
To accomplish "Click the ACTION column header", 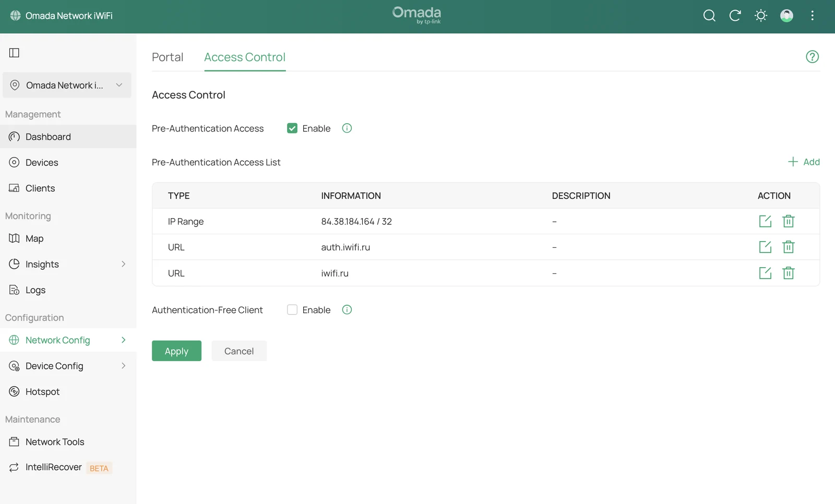I will pos(774,196).
